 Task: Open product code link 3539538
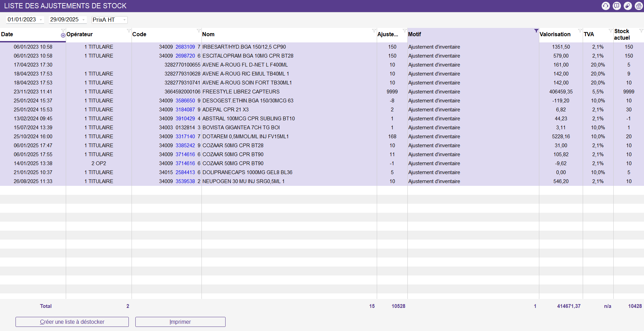coord(185,181)
